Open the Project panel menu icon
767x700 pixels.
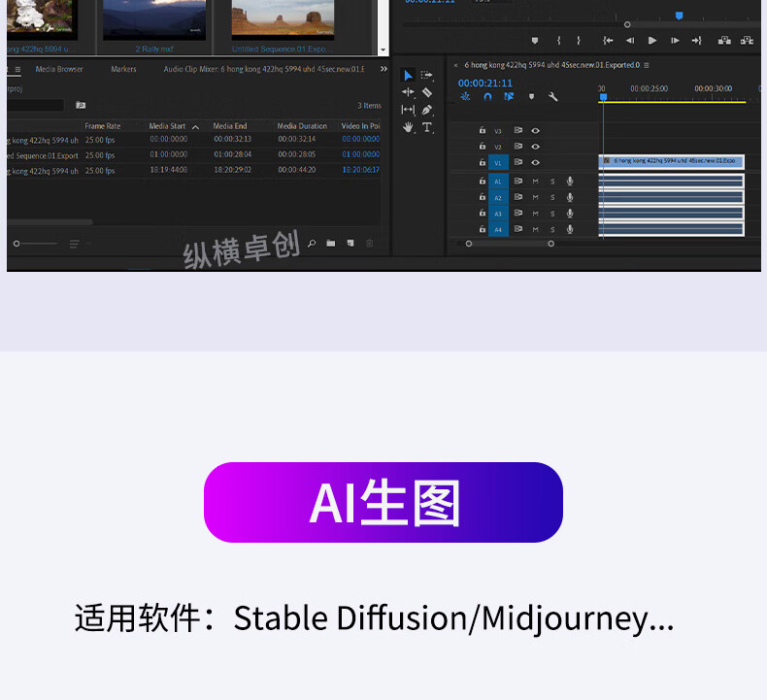pos(17,70)
